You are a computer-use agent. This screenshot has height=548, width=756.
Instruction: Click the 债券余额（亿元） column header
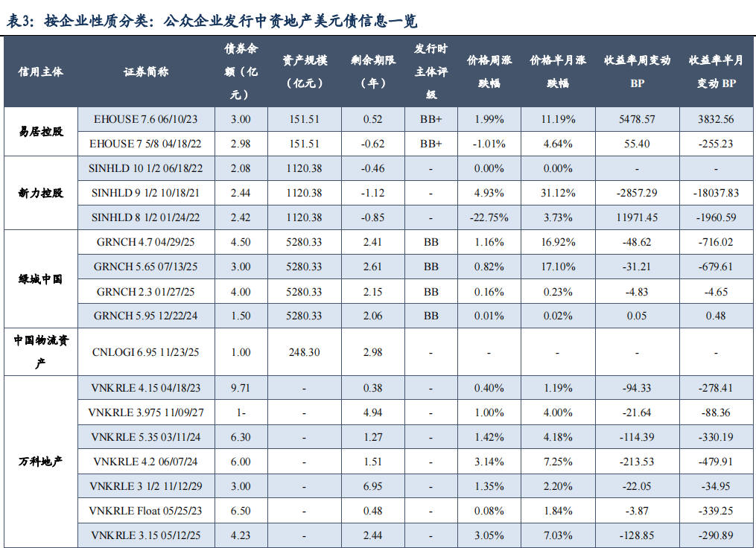[241, 71]
